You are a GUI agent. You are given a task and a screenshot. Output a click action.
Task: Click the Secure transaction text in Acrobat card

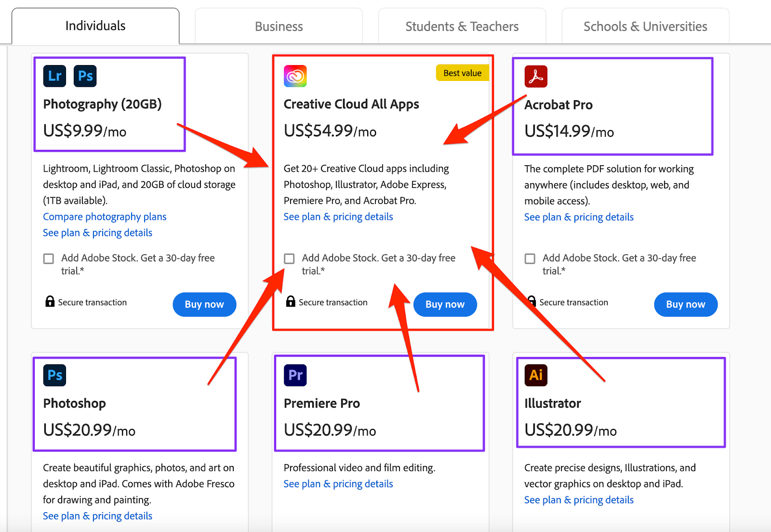(573, 302)
